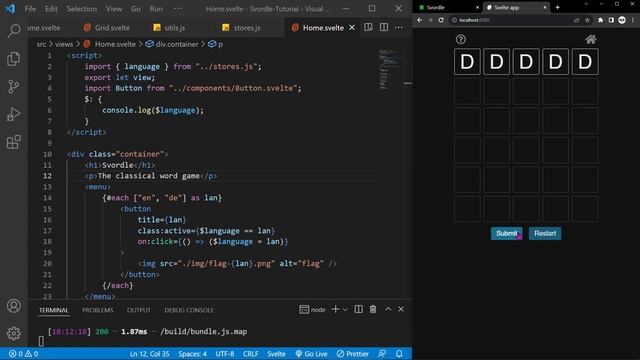This screenshot has height=360, width=640.
Task: Add a new terminal with plus icon
Action: (335, 309)
